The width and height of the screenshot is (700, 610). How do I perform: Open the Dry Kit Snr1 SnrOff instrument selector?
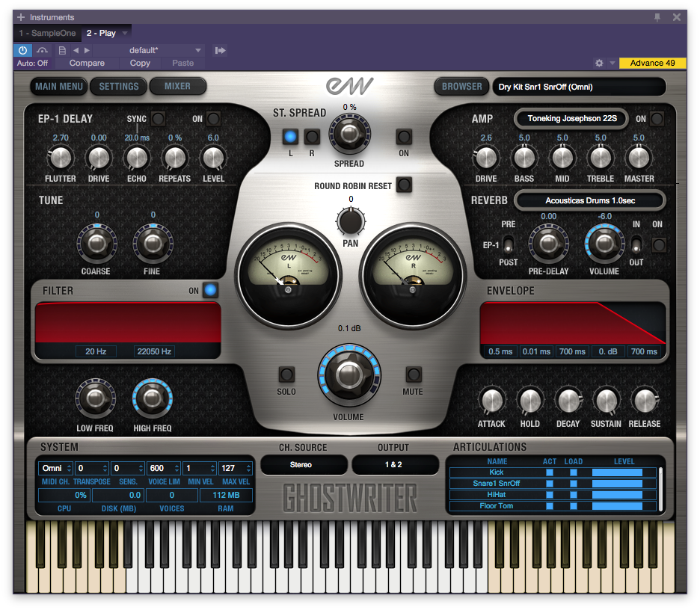(579, 87)
